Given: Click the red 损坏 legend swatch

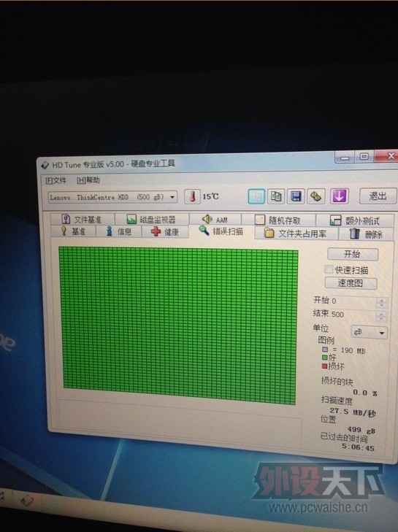Looking at the screenshot, I should click(x=324, y=366).
